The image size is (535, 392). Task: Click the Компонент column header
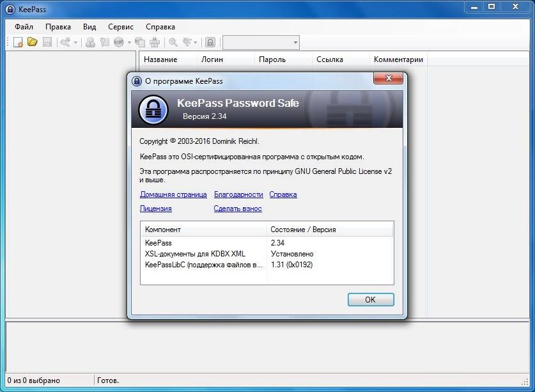coord(204,230)
